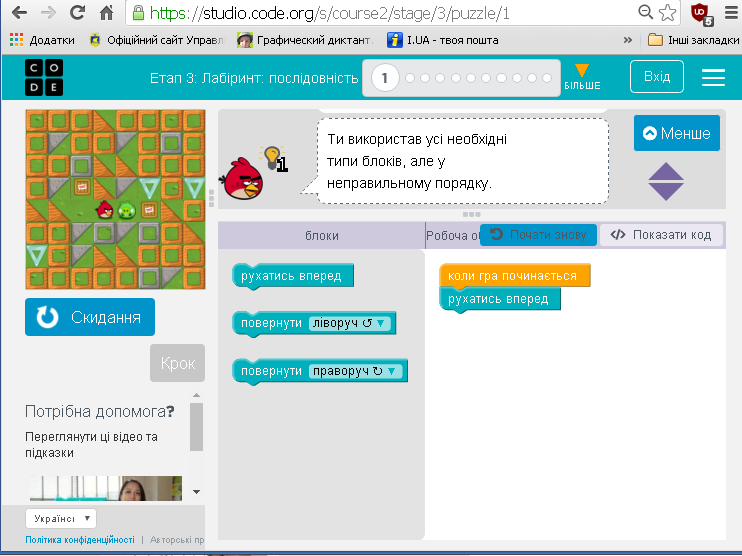Click the purple up triangle
742x556 pixels.
pyautogui.click(x=666, y=171)
